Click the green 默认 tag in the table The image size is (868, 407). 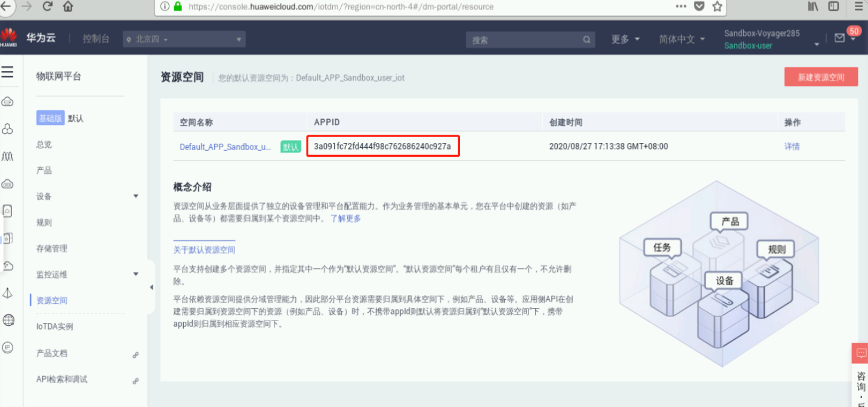(x=291, y=147)
